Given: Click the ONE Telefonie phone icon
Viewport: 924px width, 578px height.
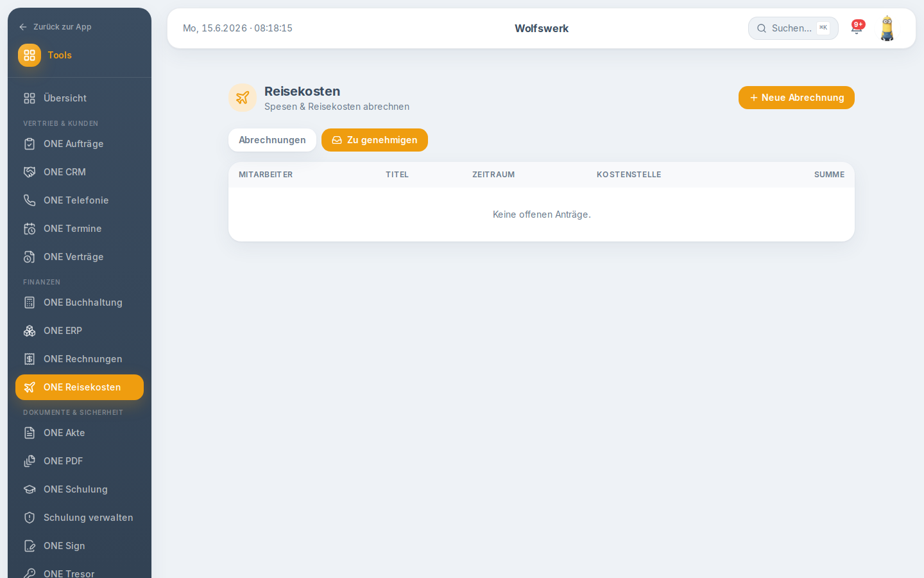Looking at the screenshot, I should point(30,200).
